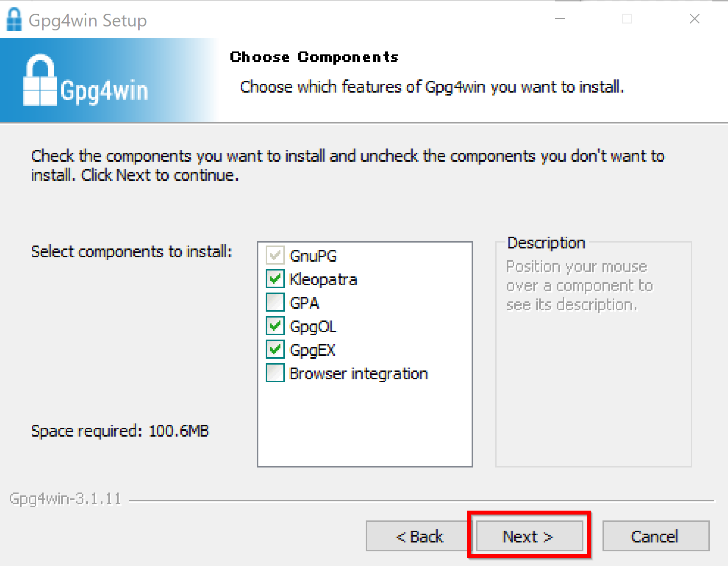Close the Gpg4win Setup window
The image size is (728, 566).
pos(694,19)
